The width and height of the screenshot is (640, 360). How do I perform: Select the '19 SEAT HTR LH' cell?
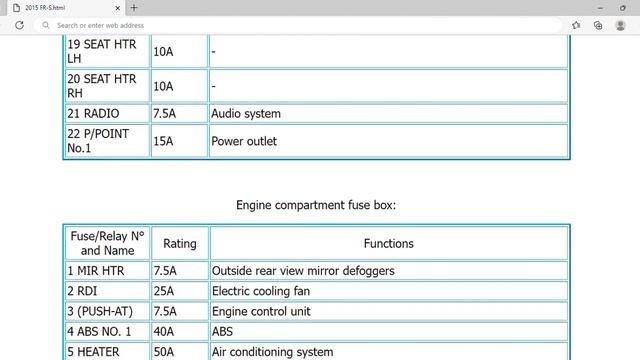click(107, 51)
